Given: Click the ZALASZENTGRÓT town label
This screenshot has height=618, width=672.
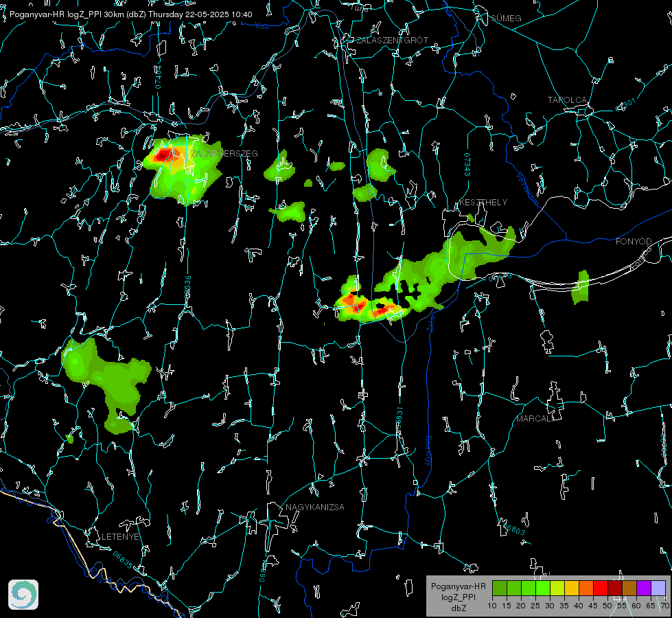Looking at the screenshot, I should point(392,40).
